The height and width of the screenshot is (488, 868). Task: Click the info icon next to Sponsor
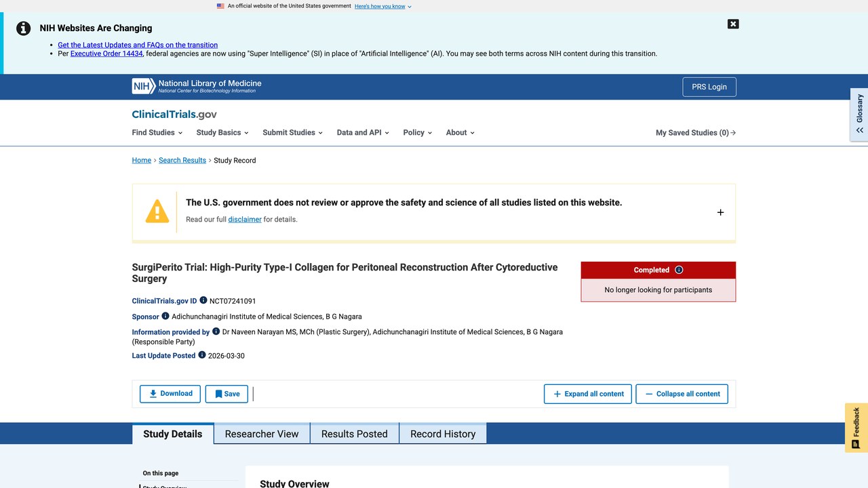pos(165,316)
